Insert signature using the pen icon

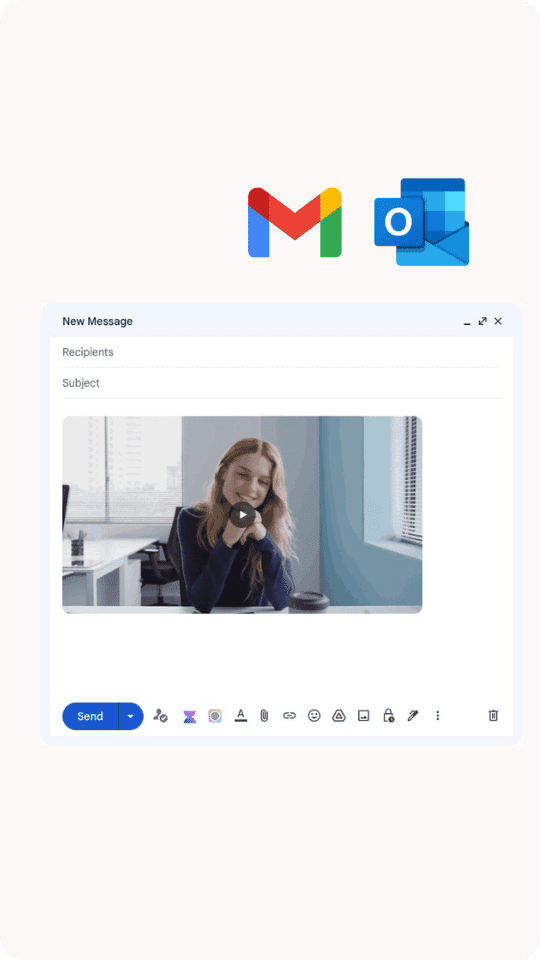pos(413,715)
